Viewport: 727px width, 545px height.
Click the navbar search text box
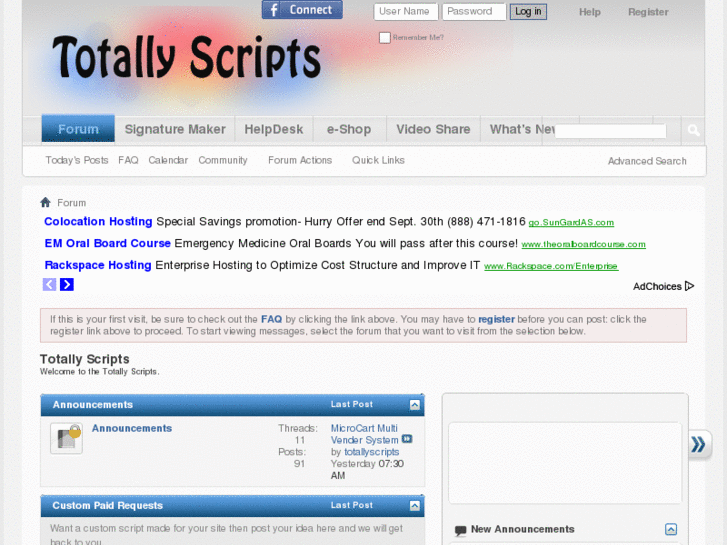tap(611, 131)
